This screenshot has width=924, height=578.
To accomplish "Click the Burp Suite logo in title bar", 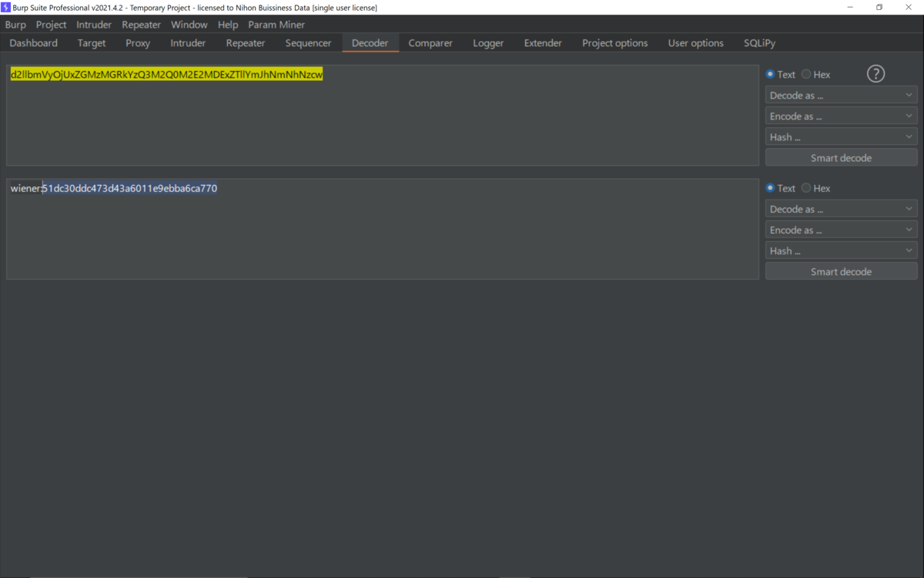I will 5,7.
